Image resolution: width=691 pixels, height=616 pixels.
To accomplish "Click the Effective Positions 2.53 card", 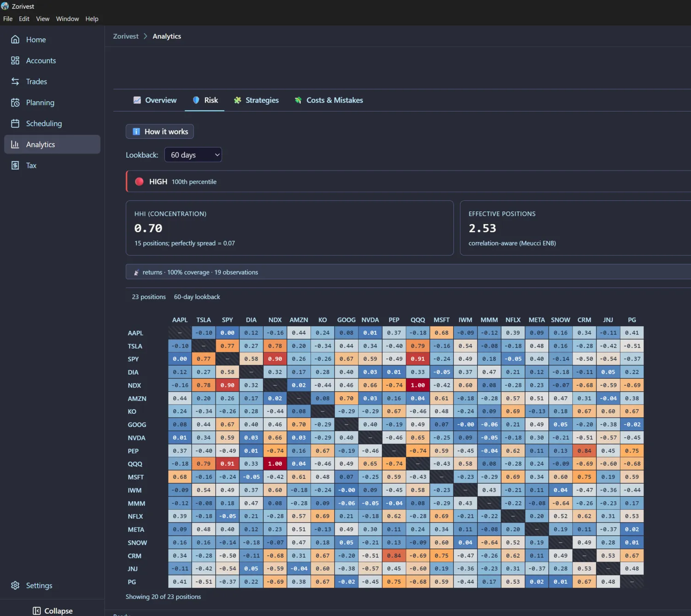I will click(x=575, y=228).
